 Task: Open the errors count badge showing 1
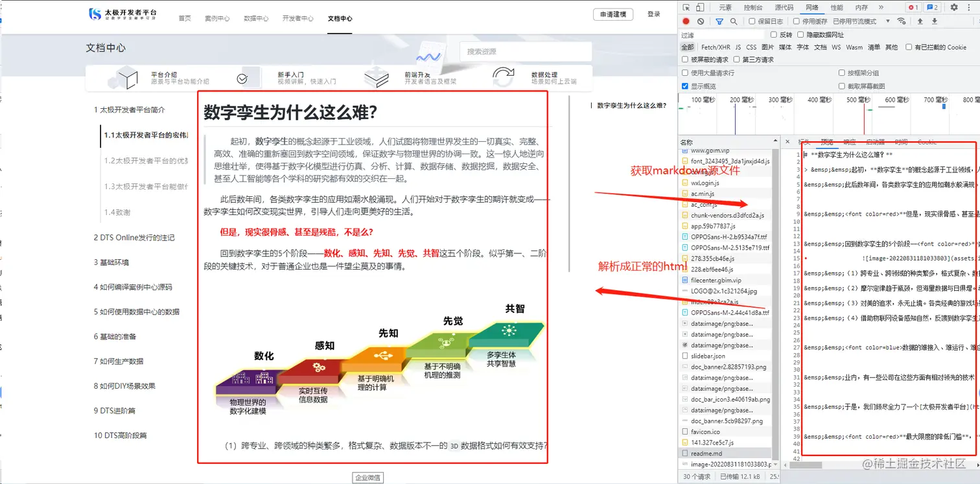[913, 8]
